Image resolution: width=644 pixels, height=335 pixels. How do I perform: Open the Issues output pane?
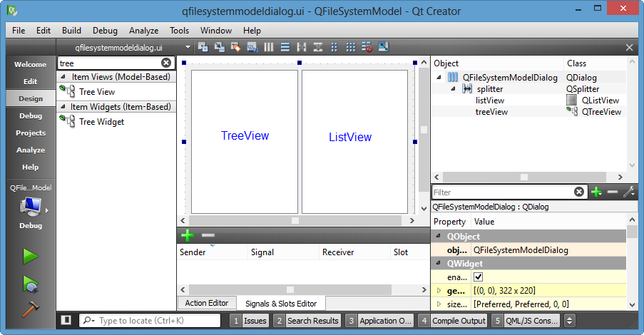click(x=250, y=321)
